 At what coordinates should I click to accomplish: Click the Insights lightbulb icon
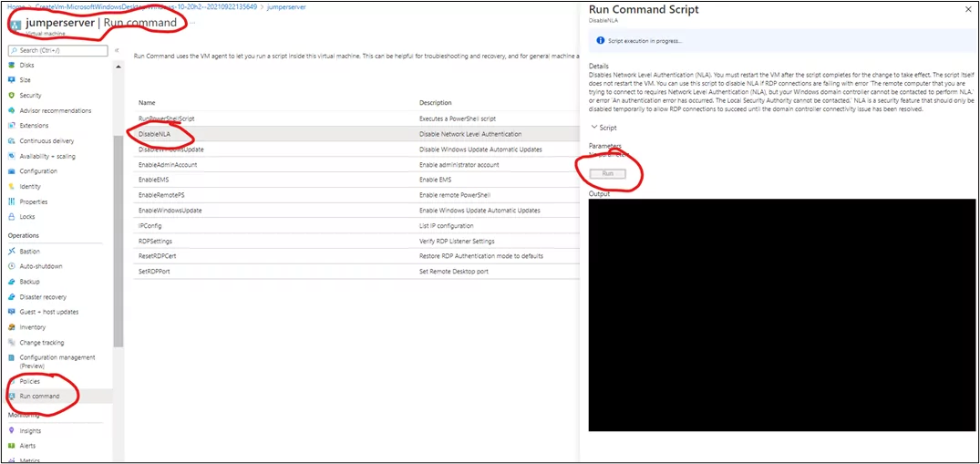tap(11, 431)
